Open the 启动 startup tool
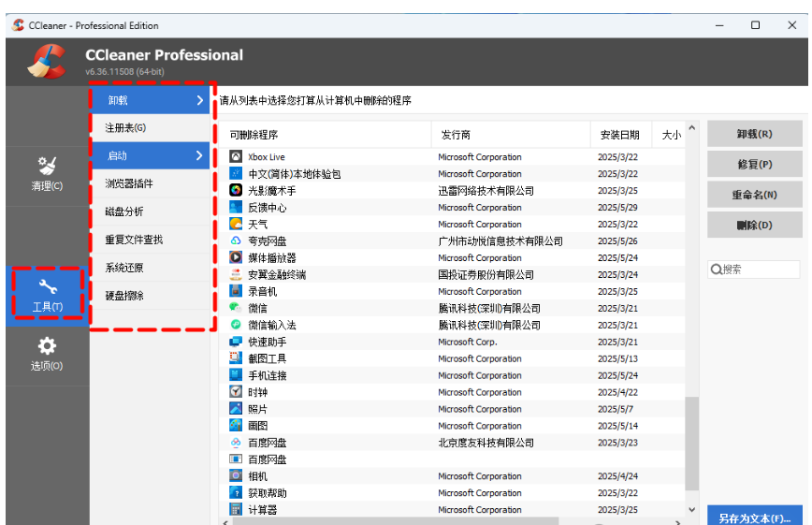This screenshot has width=812, height=525. 151,155
